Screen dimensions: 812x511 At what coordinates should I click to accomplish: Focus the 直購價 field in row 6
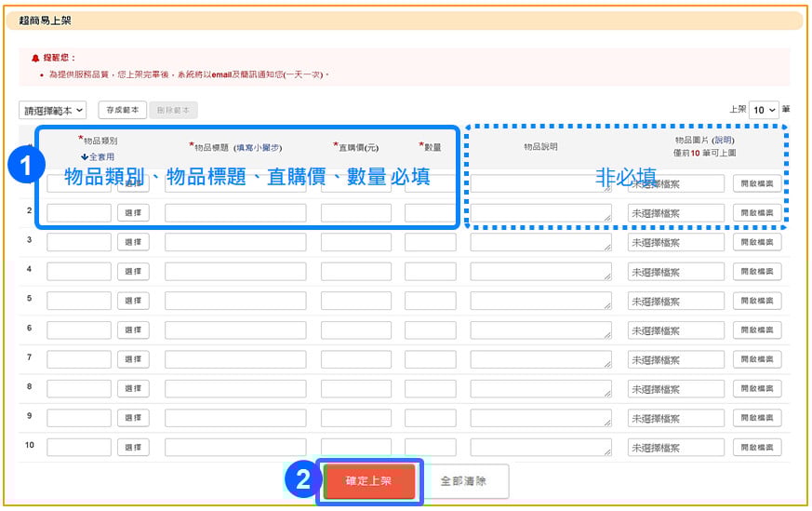point(356,330)
